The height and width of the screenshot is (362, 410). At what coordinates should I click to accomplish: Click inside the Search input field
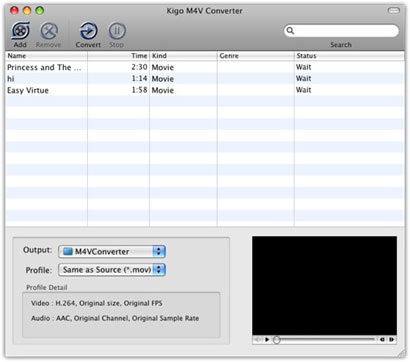(341, 31)
